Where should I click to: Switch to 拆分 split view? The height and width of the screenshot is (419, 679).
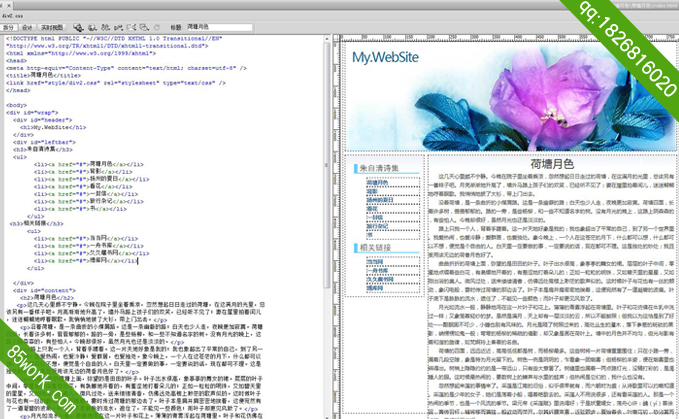[8, 28]
